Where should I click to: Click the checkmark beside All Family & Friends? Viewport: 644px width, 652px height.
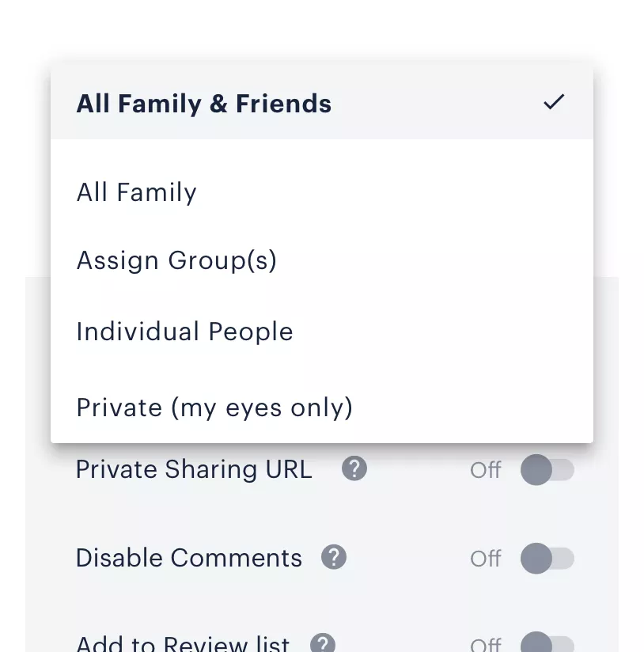554,102
